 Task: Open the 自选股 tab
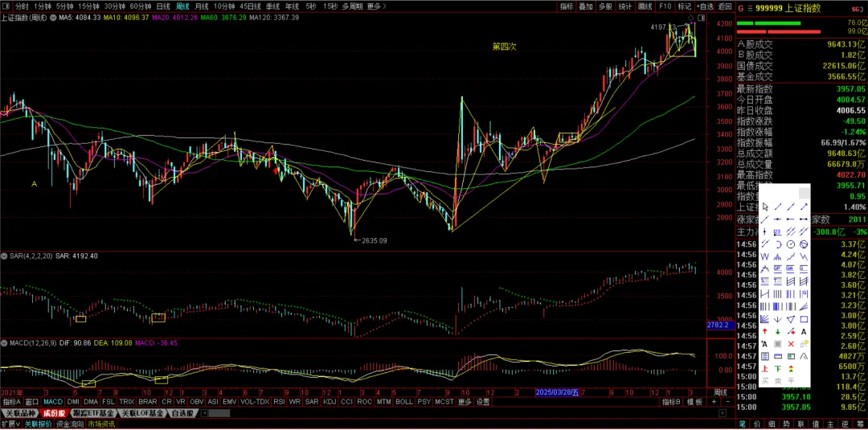[182, 413]
